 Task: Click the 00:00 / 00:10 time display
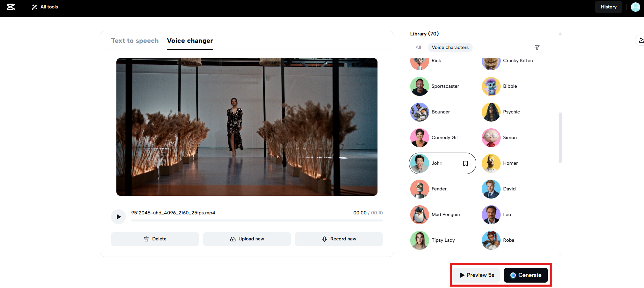(x=368, y=213)
